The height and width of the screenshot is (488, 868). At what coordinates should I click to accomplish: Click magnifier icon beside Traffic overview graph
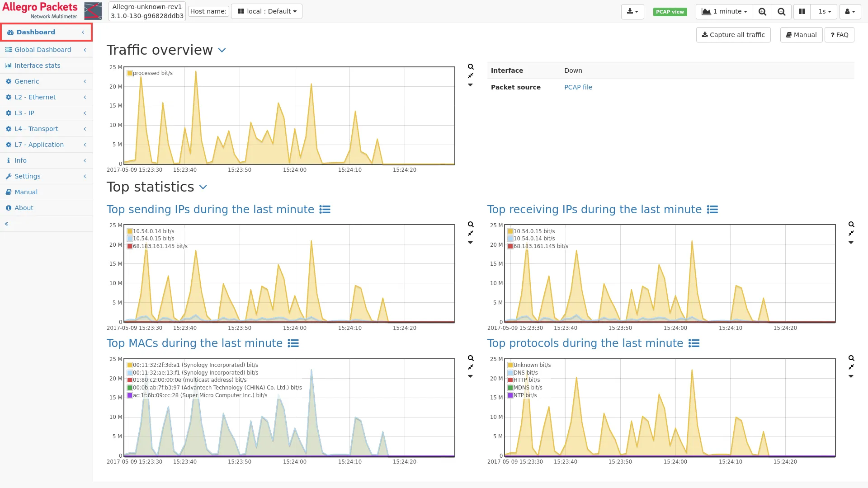point(471,67)
